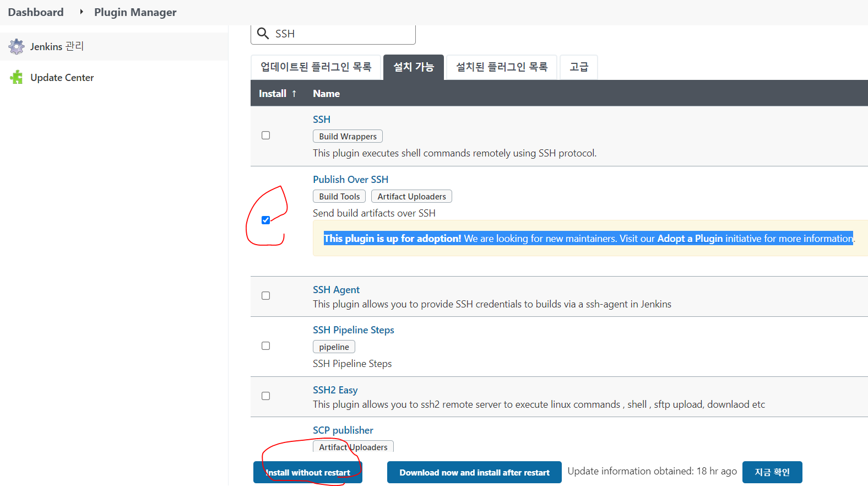The image size is (868, 486).
Task: Tick the checkbox for the SSH plugin
Action: pyautogui.click(x=266, y=136)
